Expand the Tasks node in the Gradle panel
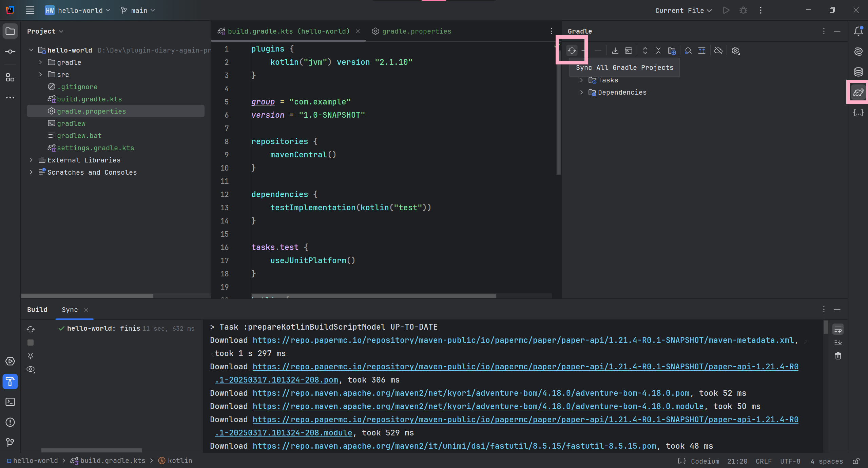The height and width of the screenshot is (468, 868). click(581, 80)
